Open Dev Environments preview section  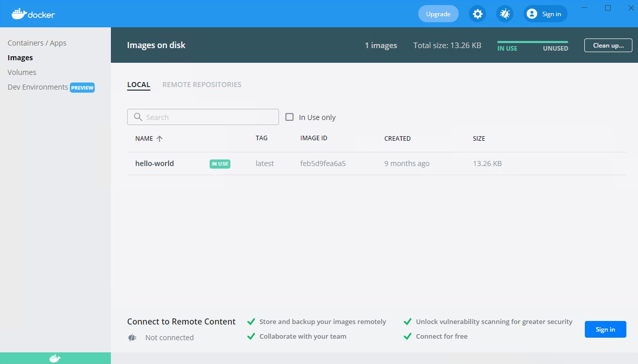[x=38, y=87]
